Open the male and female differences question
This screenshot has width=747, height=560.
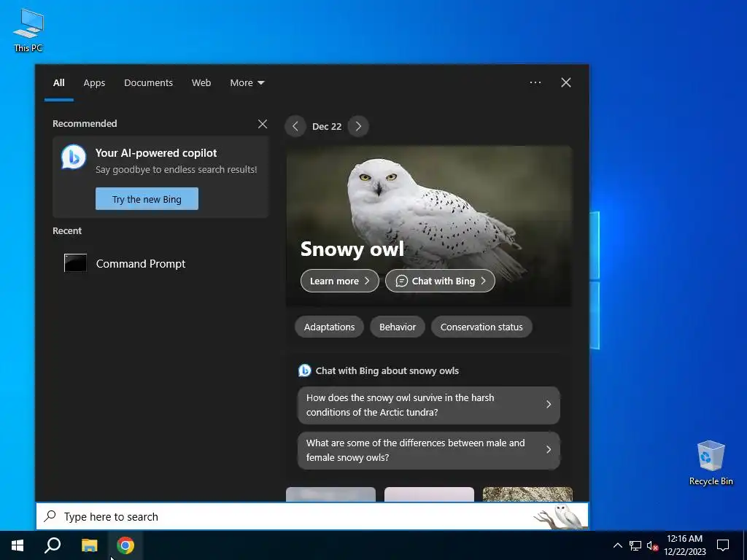pos(429,451)
